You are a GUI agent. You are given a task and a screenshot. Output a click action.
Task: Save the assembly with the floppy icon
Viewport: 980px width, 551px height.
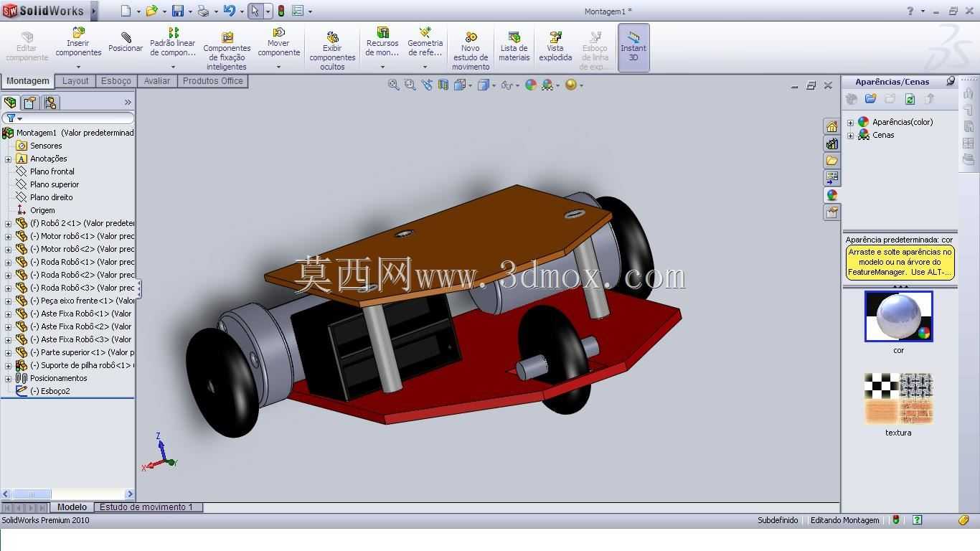pos(178,11)
